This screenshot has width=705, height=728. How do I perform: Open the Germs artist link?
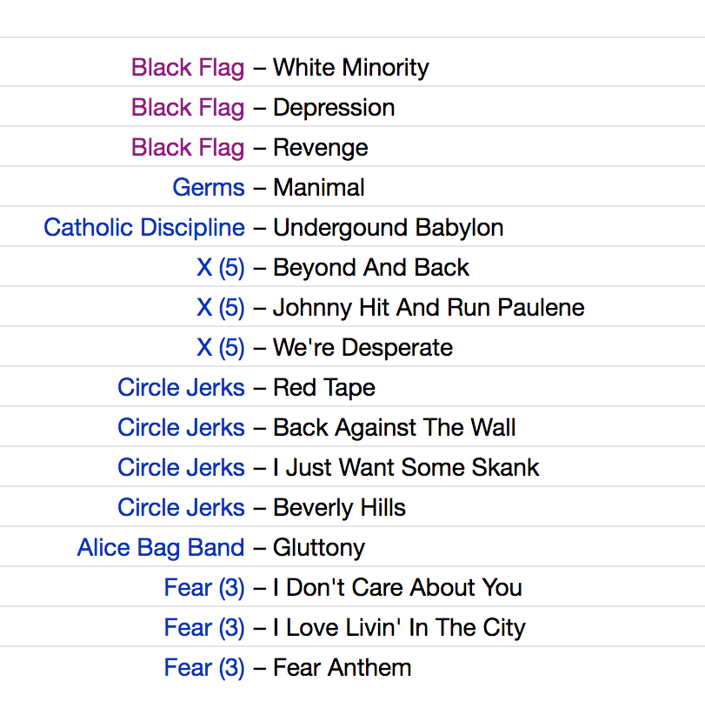[x=209, y=188]
